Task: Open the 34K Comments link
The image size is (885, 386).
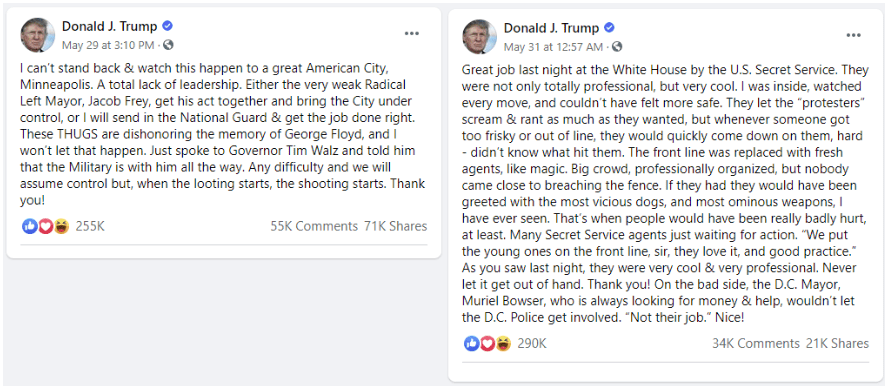Action: click(756, 343)
